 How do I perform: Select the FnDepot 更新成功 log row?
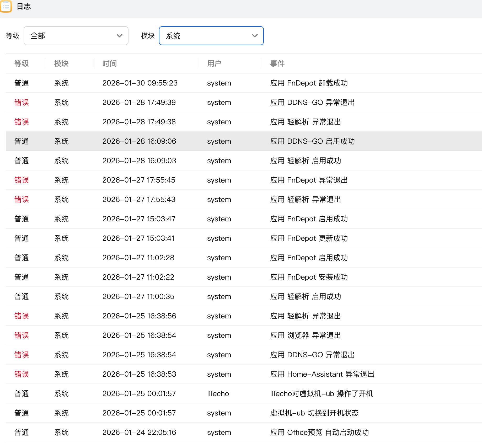click(309, 238)
